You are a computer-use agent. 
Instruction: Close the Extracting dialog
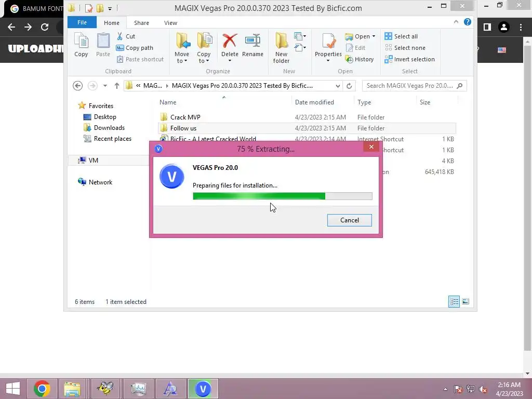[371, 147]
